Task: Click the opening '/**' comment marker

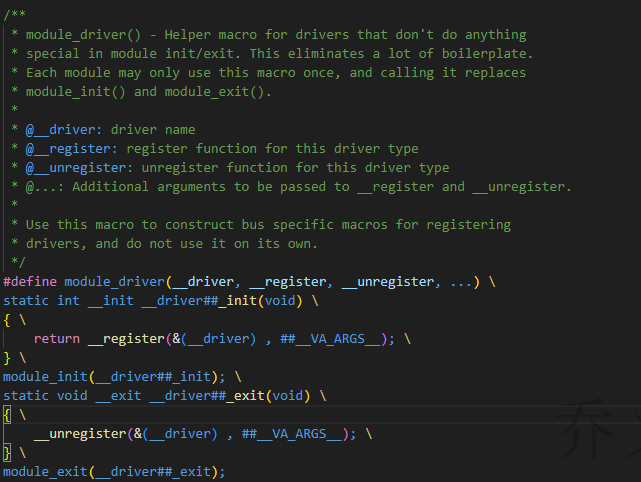Action: point(15,15)
